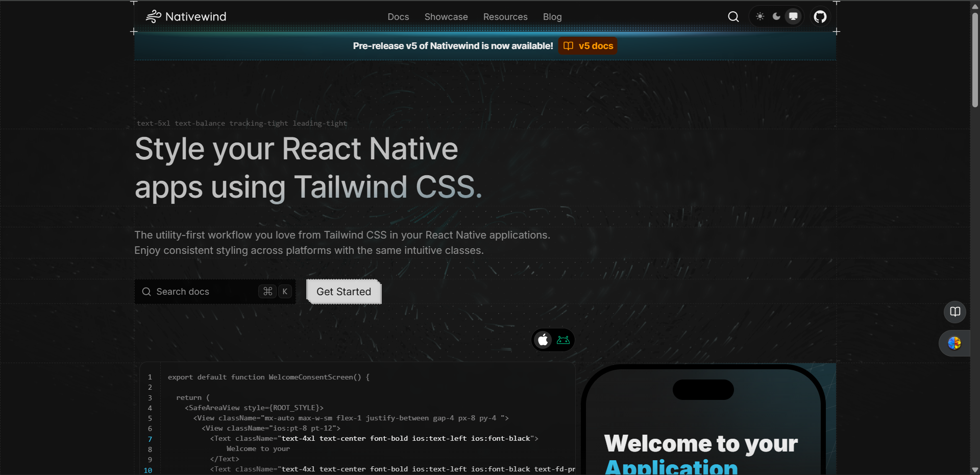Select system theme monitor icon
This screenshot has height=475, width=980.
pyautogui.click(x=793, y=16)
